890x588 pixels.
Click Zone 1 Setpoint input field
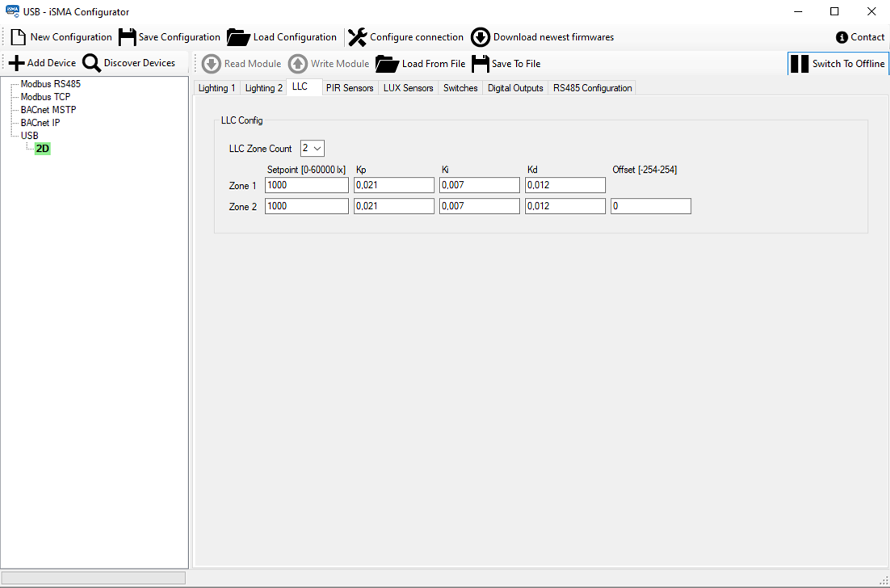coord(306,185)
